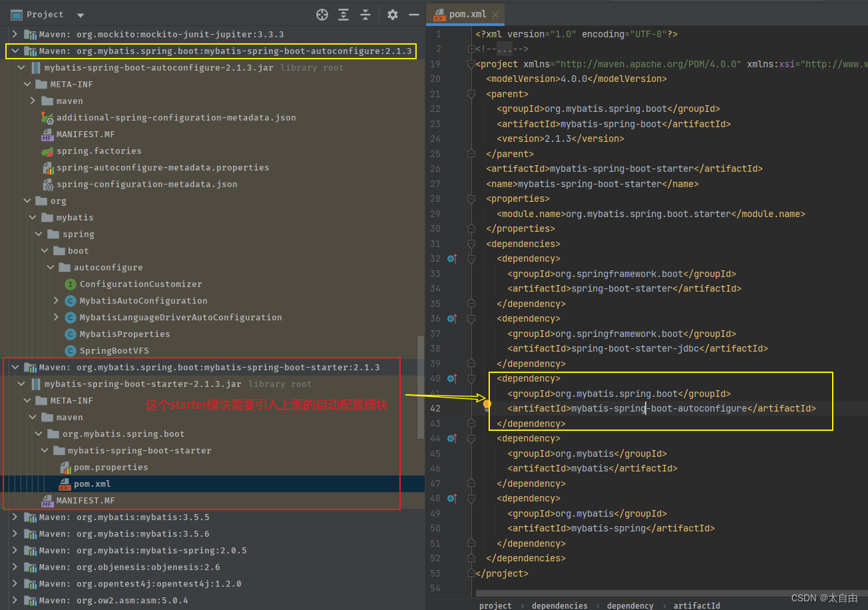The height and width of the screenshot is (610, 868).
Task: Collapse the starter jar META-INF folder
Action: coord(27,400)
